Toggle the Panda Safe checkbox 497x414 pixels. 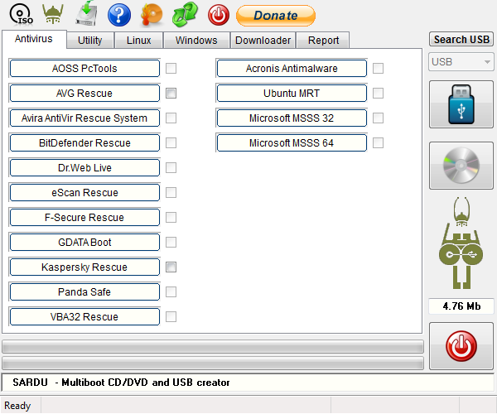171,292
